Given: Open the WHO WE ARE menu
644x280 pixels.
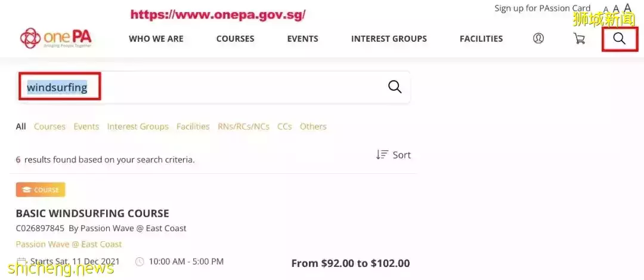Looking at the screenshot, I should point(156,39).
